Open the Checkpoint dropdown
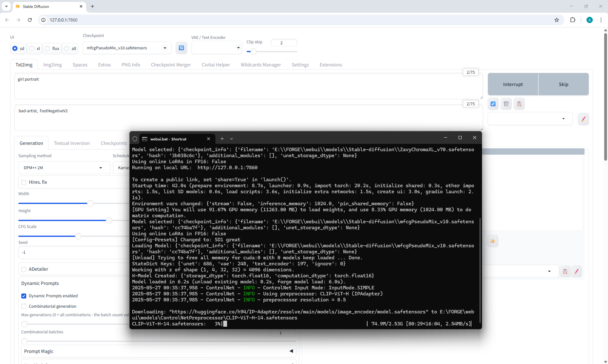 coord(127,48)
